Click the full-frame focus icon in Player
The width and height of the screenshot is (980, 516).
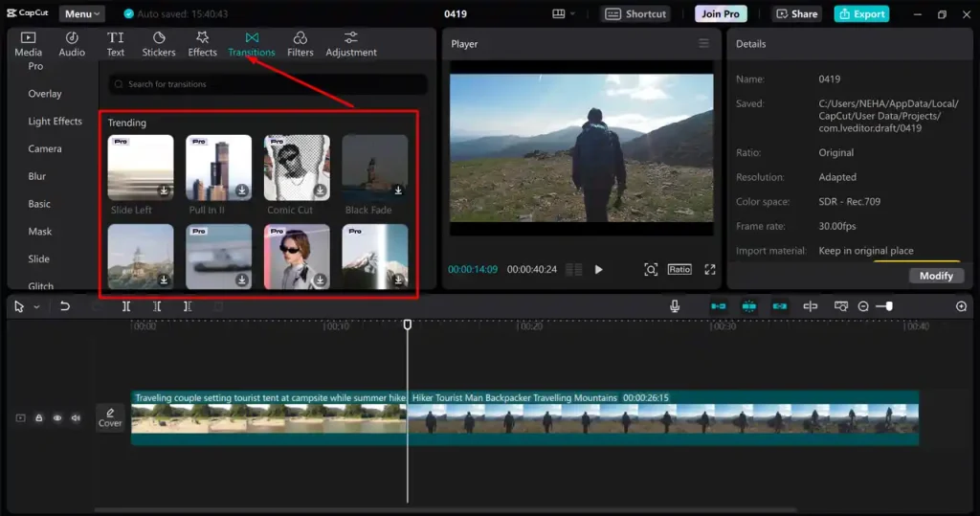(x=651, y=270)
